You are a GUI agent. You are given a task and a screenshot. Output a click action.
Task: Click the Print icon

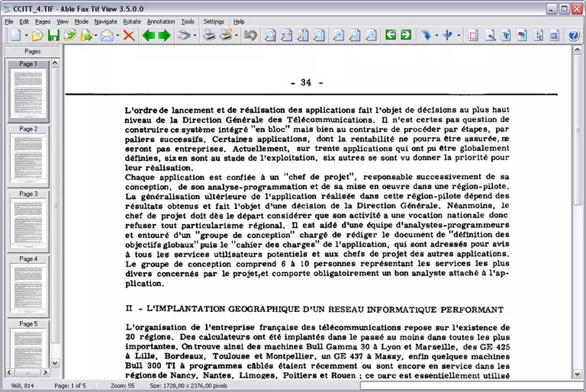pos(208,36)
